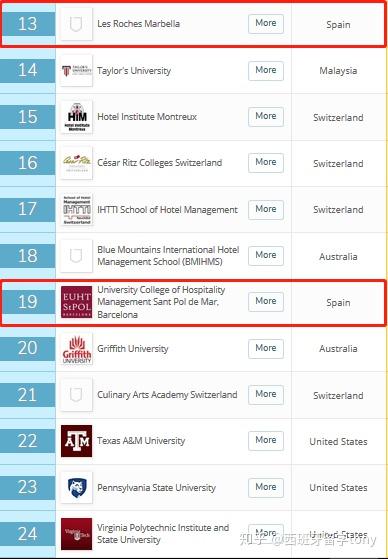The height and width of the screenshot is (559, 388).
Task: Open the EUHT StPOL logo icon
Action: (x=76, y=302)
